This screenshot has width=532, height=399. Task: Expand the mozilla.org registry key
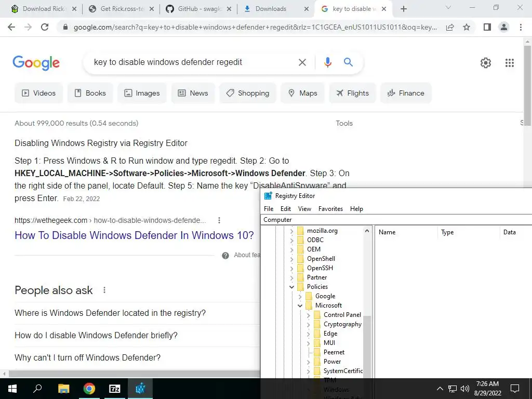point(291,231)
